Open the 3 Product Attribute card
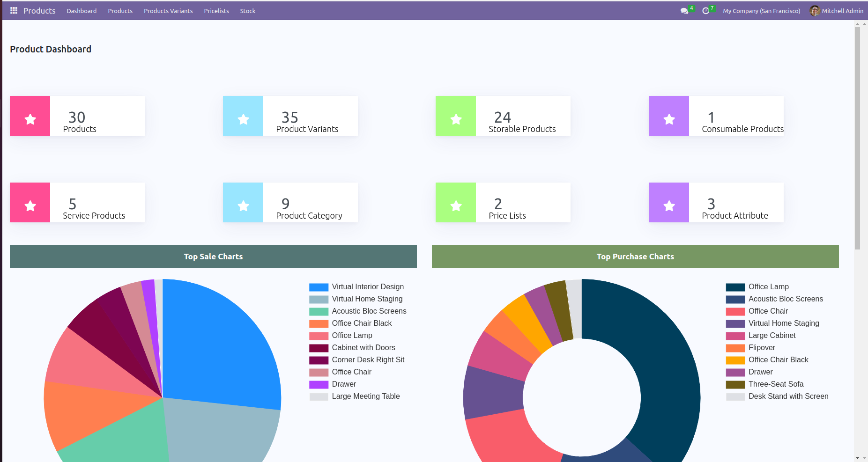Image resolution: width=868 pixels, height=462 pixels. [716, 203]
